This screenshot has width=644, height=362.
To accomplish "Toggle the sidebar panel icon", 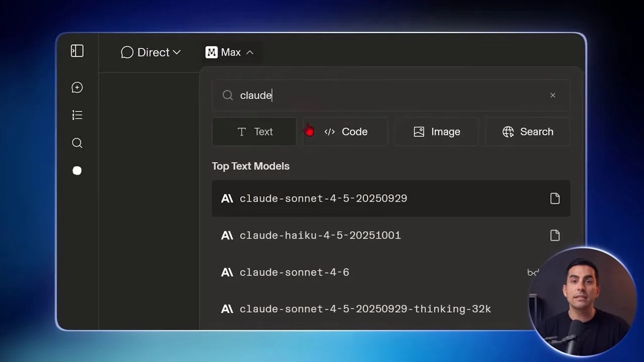I will coord(77,51).
